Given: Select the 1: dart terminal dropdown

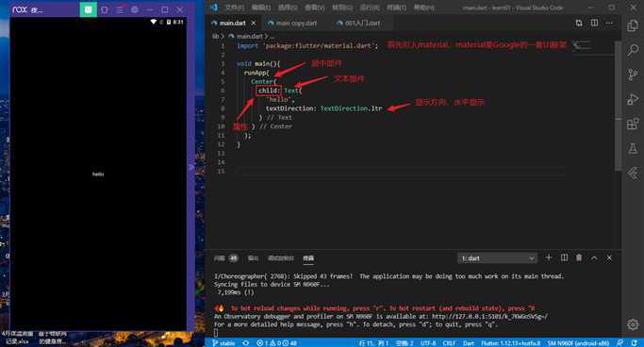Looking at the screenshot, I should (497, 257).
